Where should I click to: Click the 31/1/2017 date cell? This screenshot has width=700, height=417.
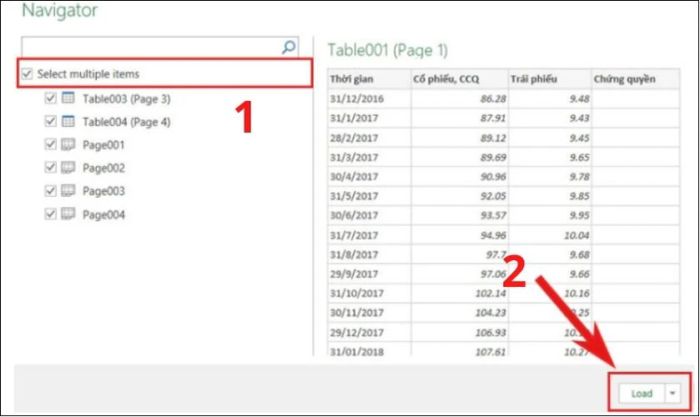click(369, 118)
